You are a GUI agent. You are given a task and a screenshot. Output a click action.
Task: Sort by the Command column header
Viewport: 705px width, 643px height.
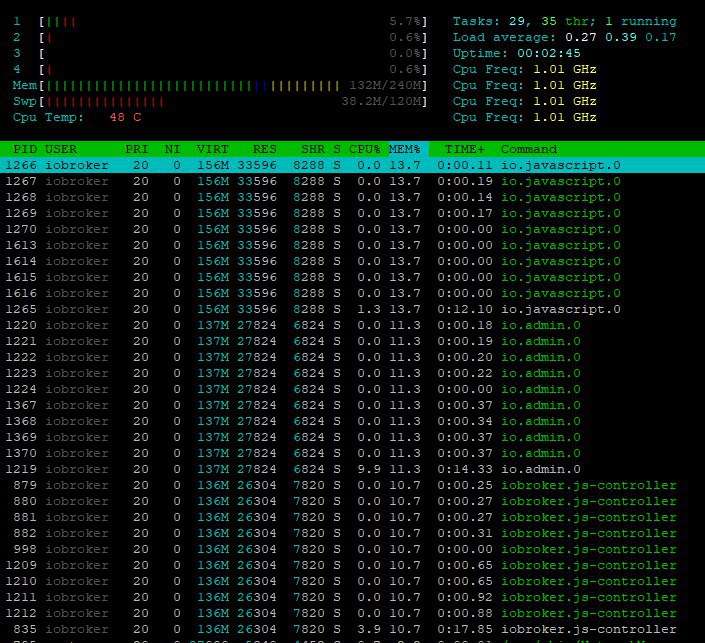click(x=529, y=149)
